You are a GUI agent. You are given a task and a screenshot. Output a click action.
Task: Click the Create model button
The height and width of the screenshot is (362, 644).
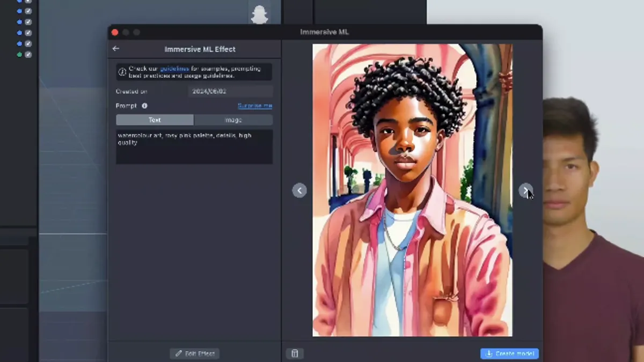point(509,353)
